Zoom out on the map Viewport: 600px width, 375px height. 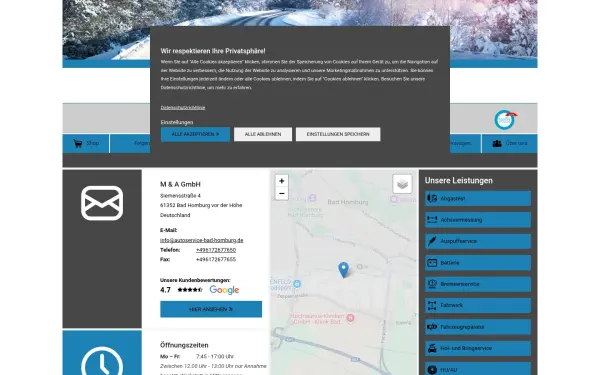pos(282,194)
